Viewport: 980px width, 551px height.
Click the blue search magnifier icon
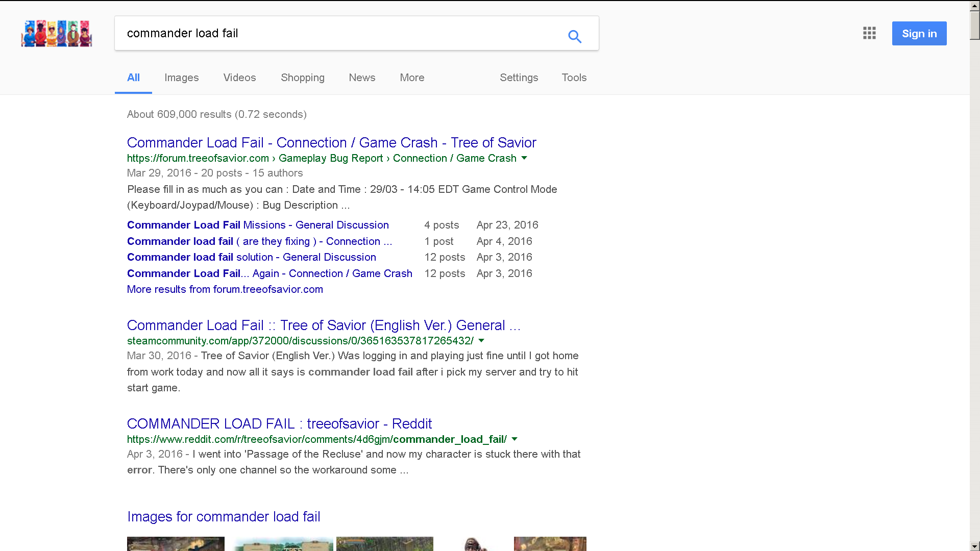pyautogui.click(x=575, y=36)
